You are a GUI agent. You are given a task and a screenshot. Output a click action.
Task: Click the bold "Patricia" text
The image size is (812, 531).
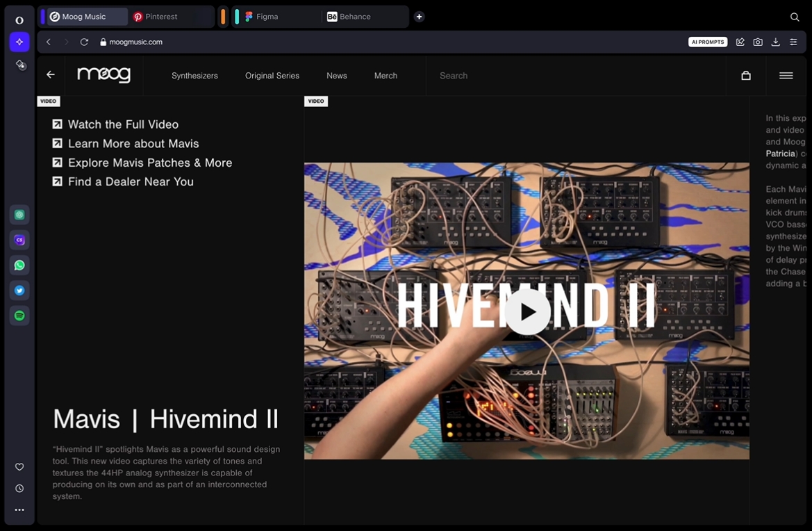[x=781, y=154]
